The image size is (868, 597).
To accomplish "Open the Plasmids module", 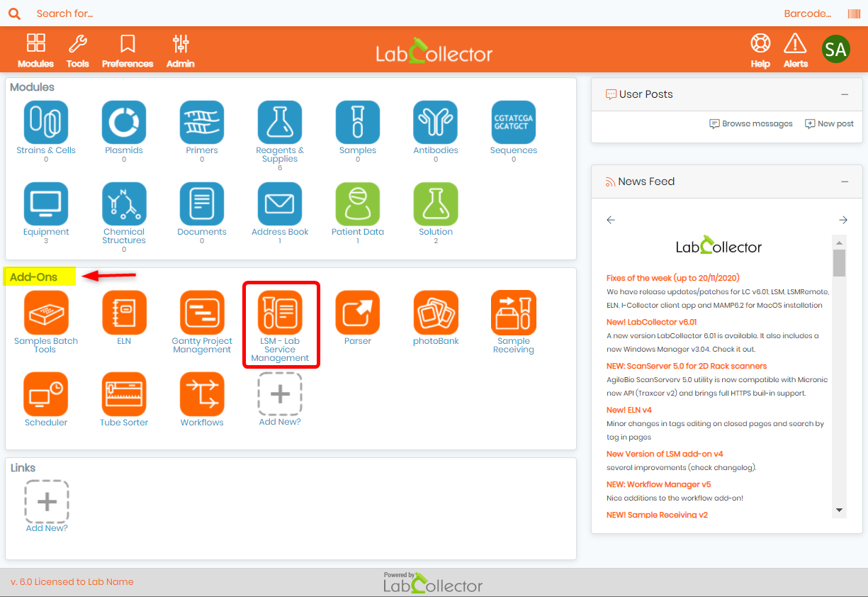I will pos(124,123).
